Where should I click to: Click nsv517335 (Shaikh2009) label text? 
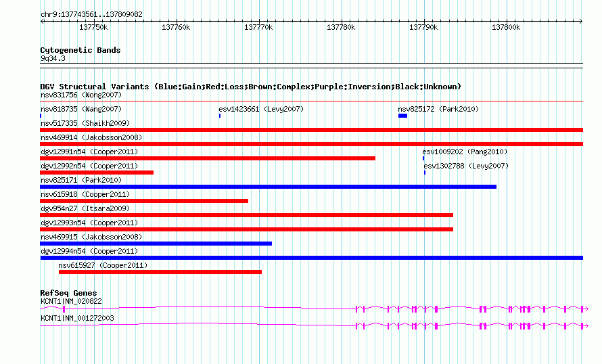click(x=85, y=123)
